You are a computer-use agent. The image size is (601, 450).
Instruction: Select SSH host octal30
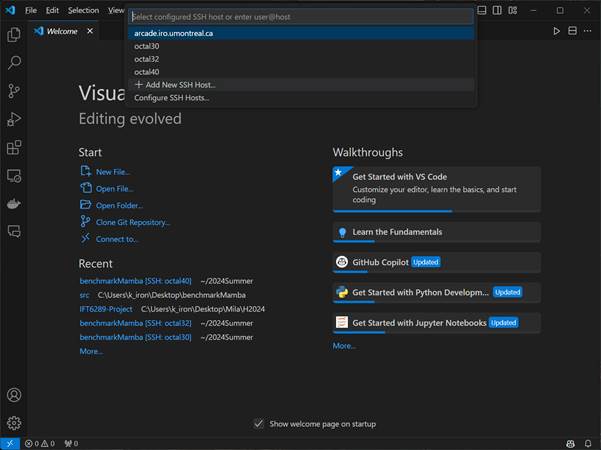click(301, 46)
